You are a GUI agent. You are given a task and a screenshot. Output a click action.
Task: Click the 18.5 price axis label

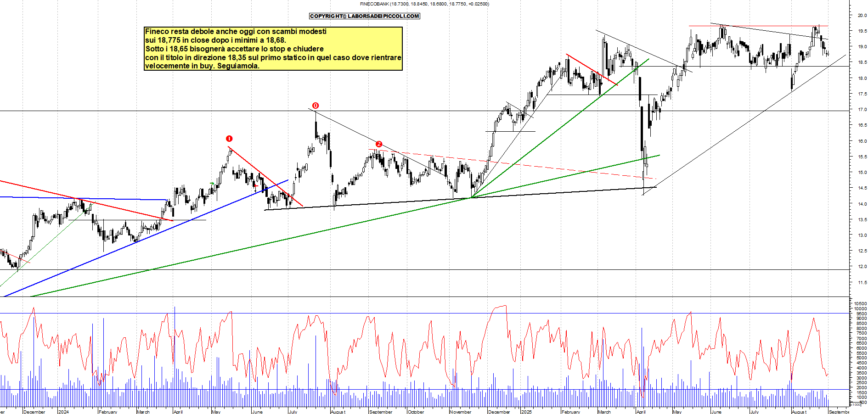point(862,62)
